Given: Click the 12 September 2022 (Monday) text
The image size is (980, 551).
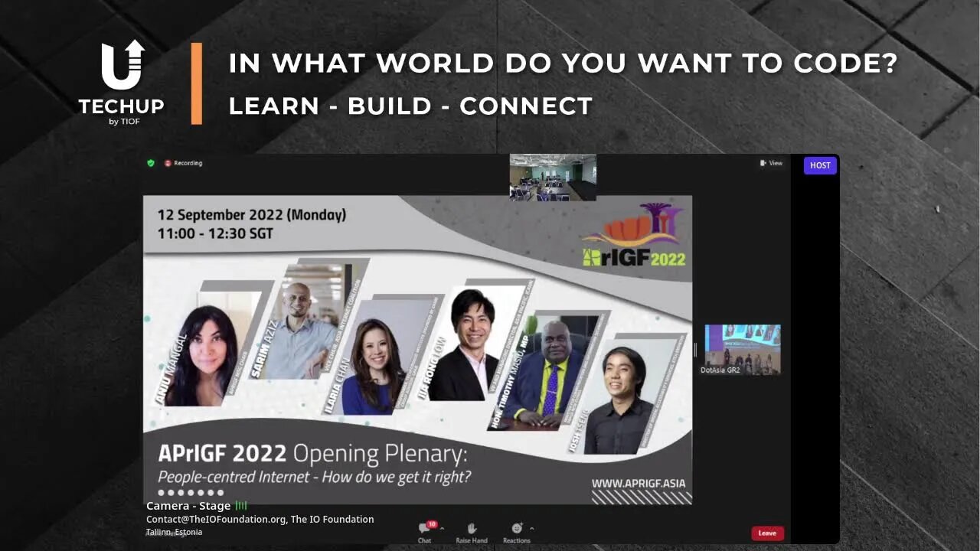Looking at the screenshot, I should (252, 215).
